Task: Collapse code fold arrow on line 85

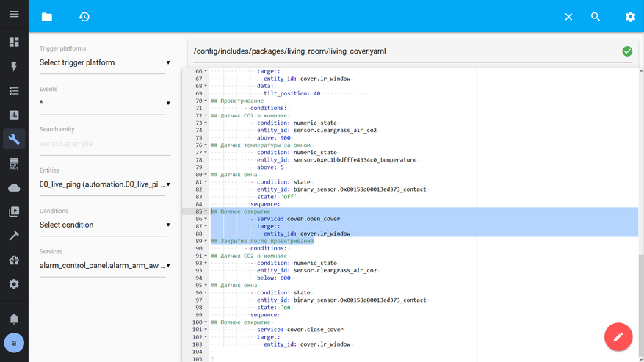Action: (206, 211)
